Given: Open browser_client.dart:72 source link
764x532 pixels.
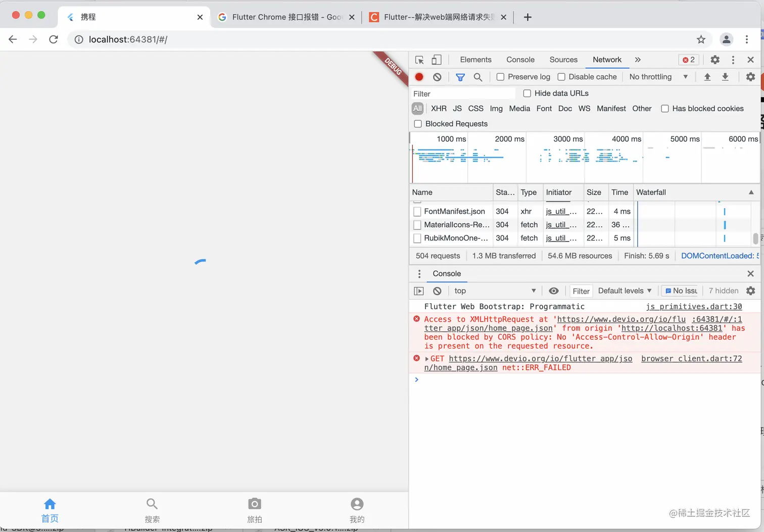Looking at the screenshot, I should 691,359.
